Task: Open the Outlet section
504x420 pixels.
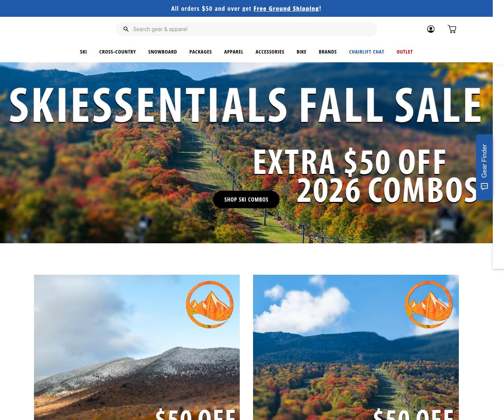Action: tap(405, 52)
